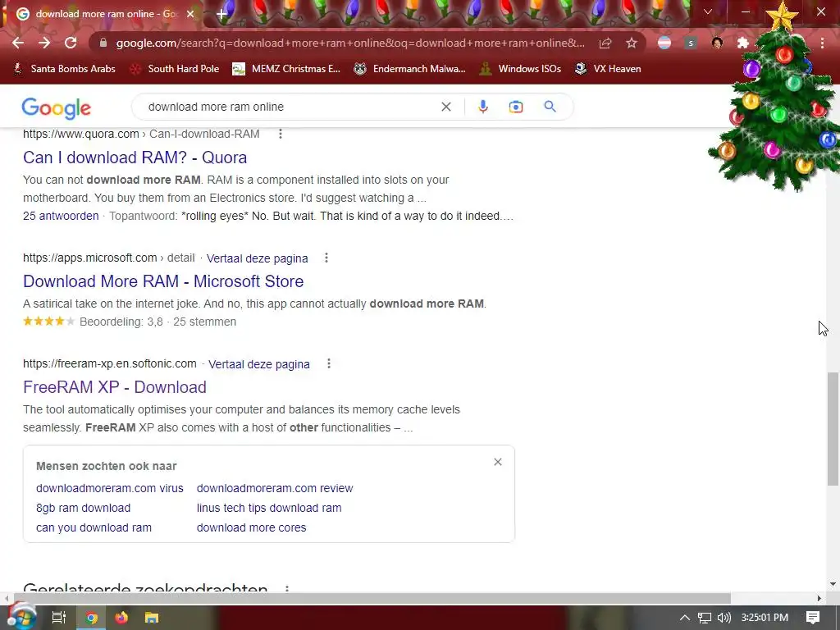Click 'Vertaal deze pagina' for Softonic result

pos(258,364)
